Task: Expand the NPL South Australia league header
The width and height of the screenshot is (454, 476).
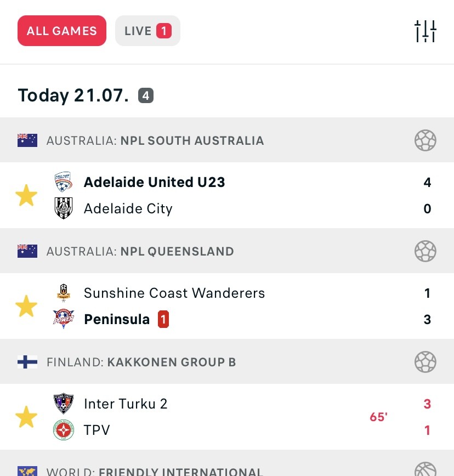Action: coord(227,140)
